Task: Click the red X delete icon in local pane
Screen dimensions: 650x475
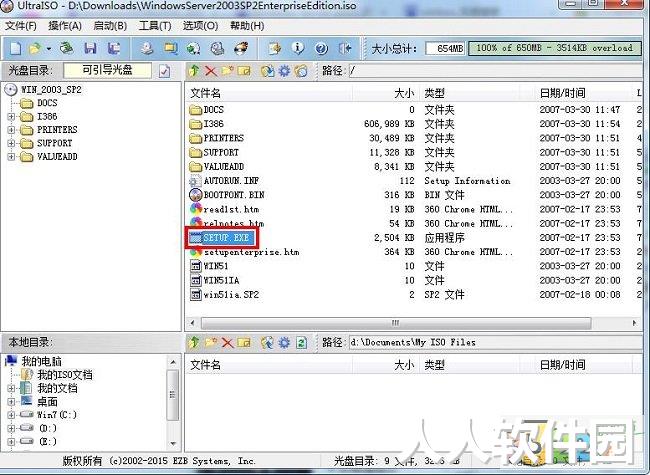Action: coord(227,342)
